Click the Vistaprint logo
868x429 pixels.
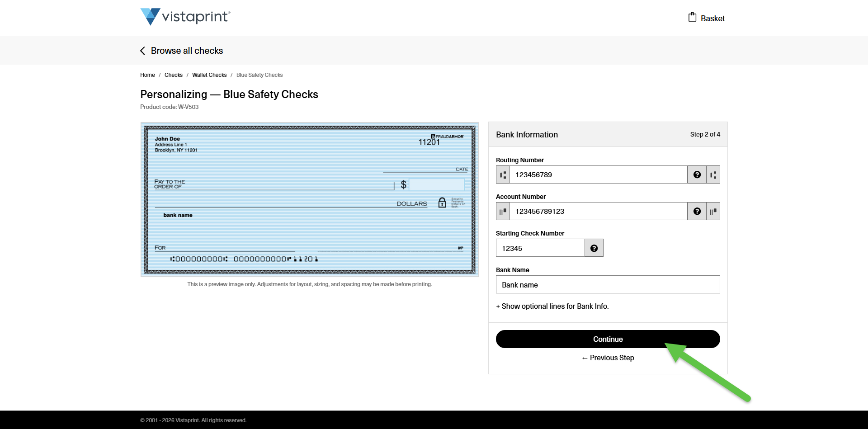(x=185, y=17)
